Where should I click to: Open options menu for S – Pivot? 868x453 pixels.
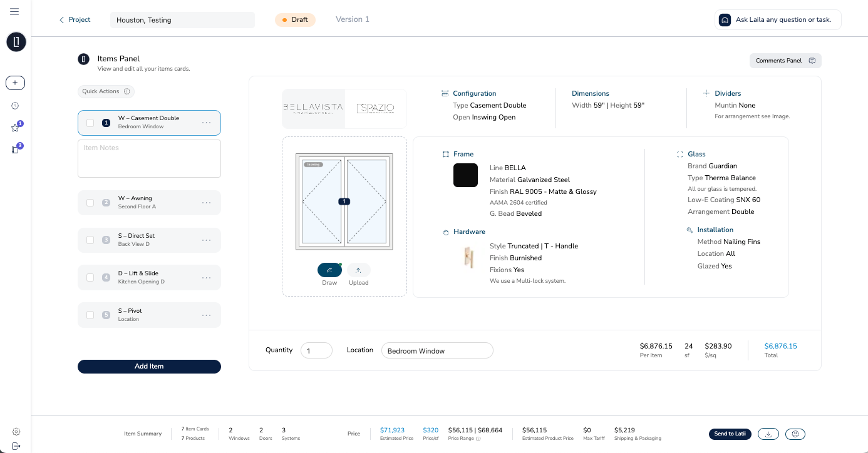[x=207, y=315]
